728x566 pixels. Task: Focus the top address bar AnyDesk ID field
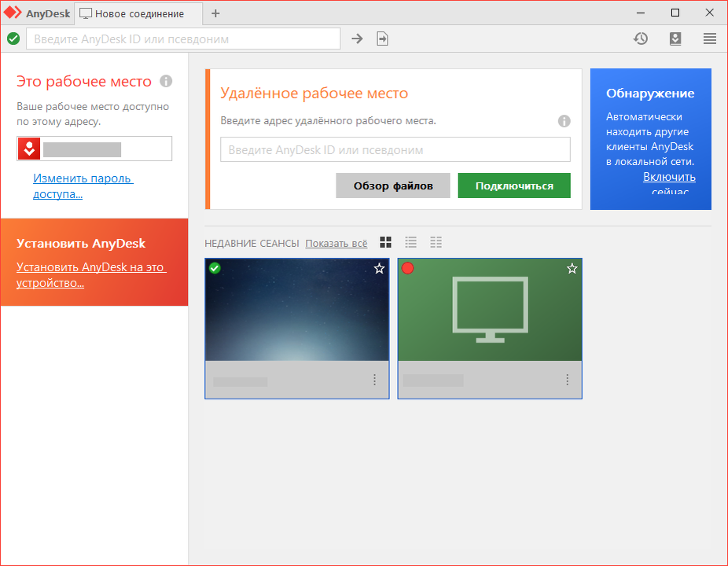(x=183, y=39)
